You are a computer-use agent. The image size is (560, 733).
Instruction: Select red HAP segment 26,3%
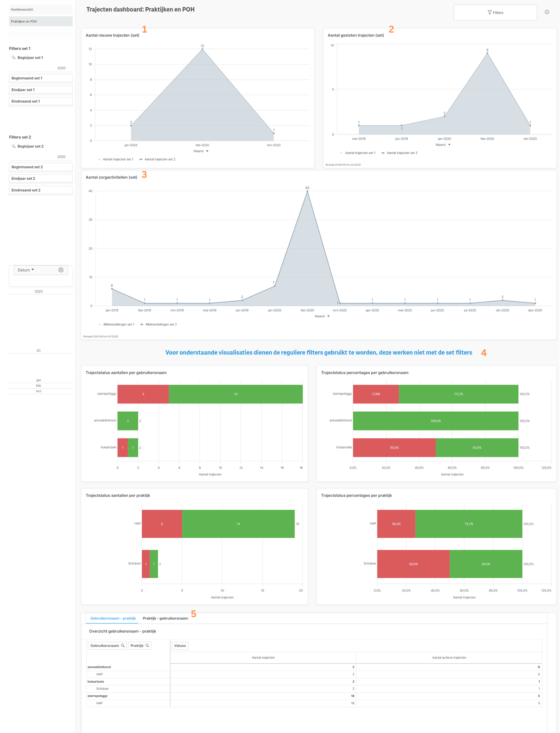396,524
